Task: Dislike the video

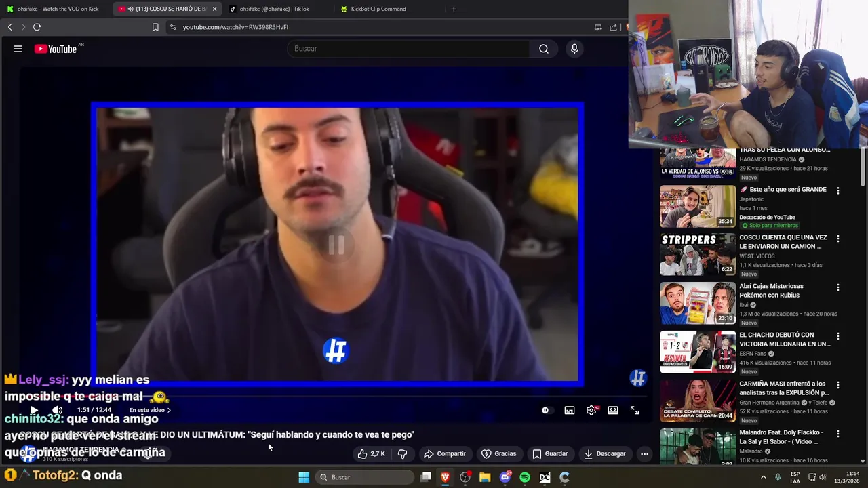Action: [402, 453]
